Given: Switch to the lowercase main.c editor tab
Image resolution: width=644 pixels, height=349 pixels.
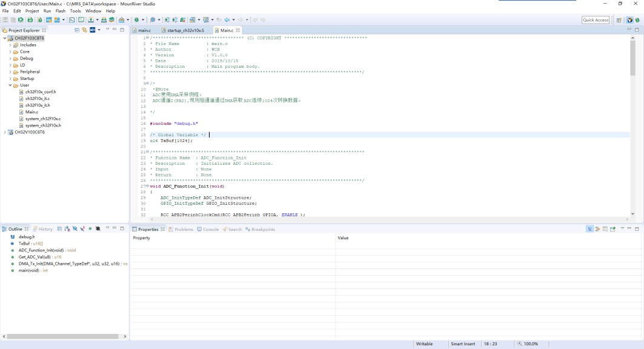Looking at the screenshot, I should pyautogui.click(x=142, y=30).
